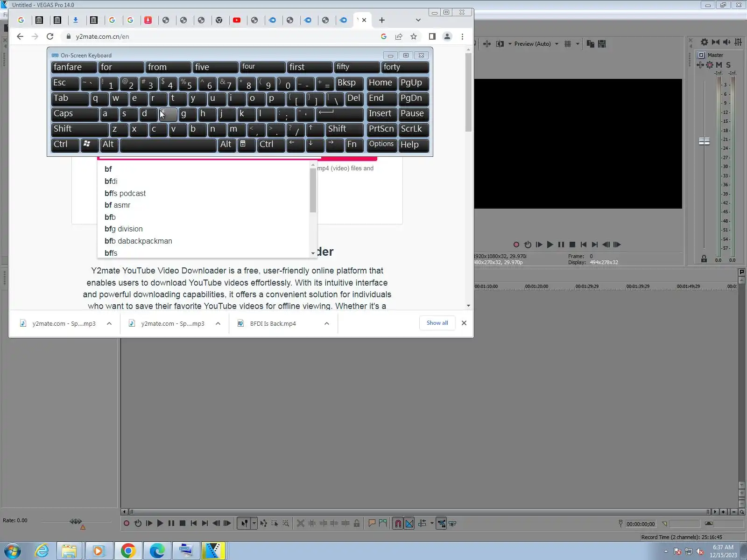The image size is (747, 560).
Task: Click Play in the video preview transport
Action: coord(550,245)
